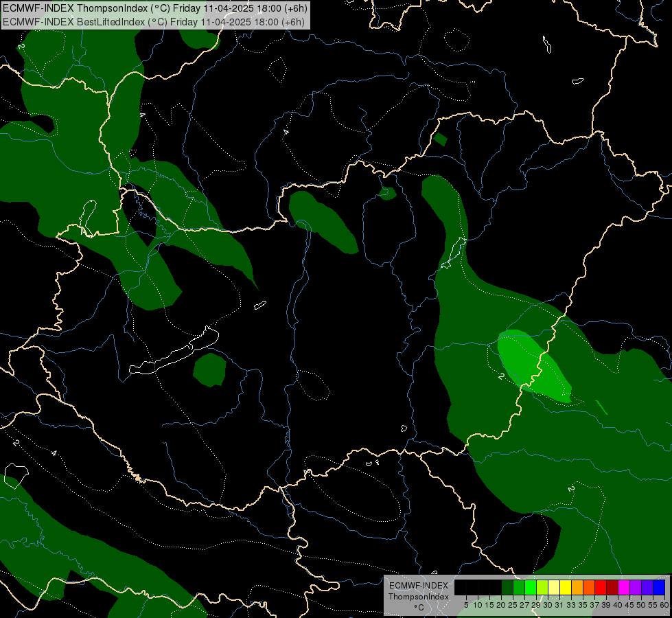Click the legend tick value '30'
This screenshot has width=672, height=618.
(x=548, y=605)
